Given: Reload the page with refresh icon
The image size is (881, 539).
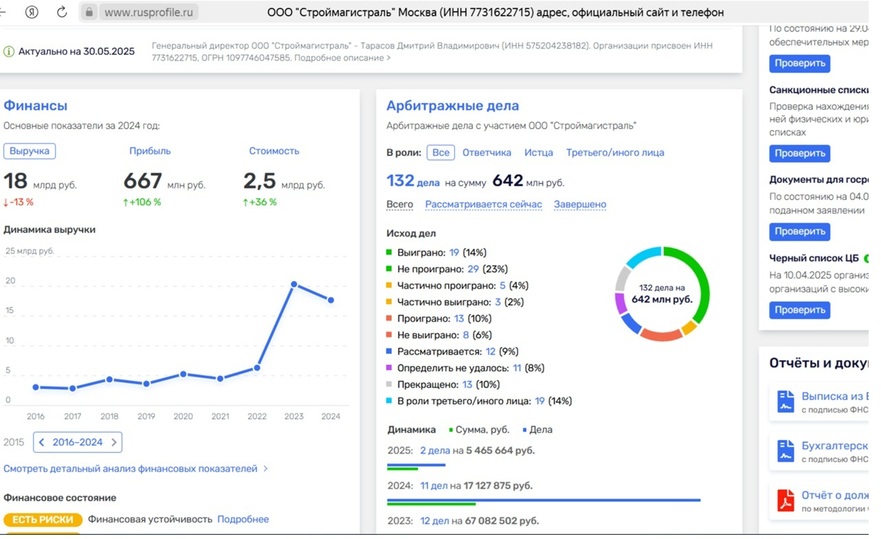Looking at the screenshot, I should pos(62,12).
